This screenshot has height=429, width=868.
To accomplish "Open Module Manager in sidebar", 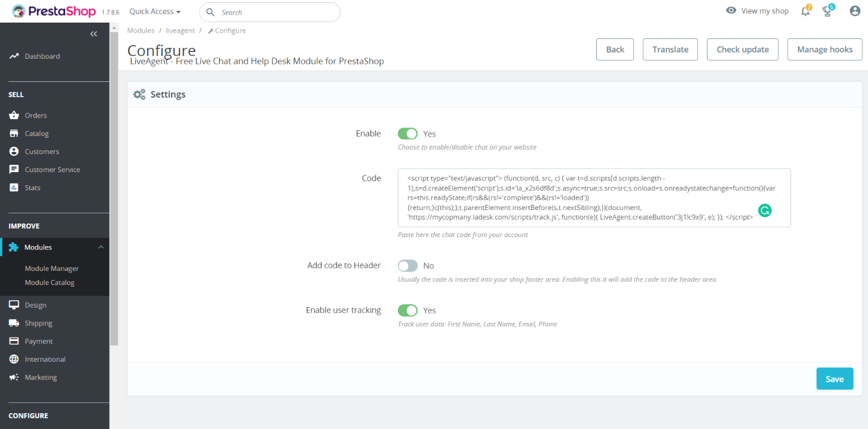I will [51, 269].
